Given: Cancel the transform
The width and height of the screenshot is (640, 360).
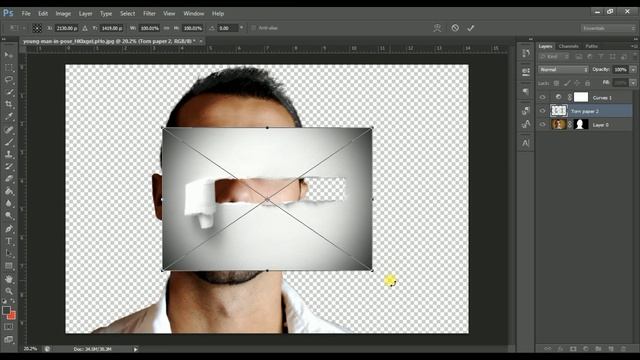Looking at the screenshot, I should tap(455, 28).
